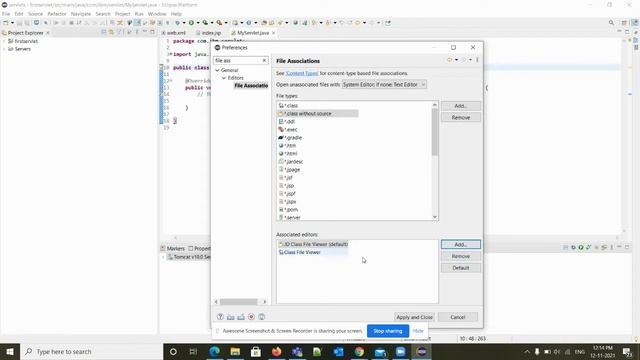Open New button dropdown arrow in toolbar
The height and width of the screenshot is (360, 640).
12,23
